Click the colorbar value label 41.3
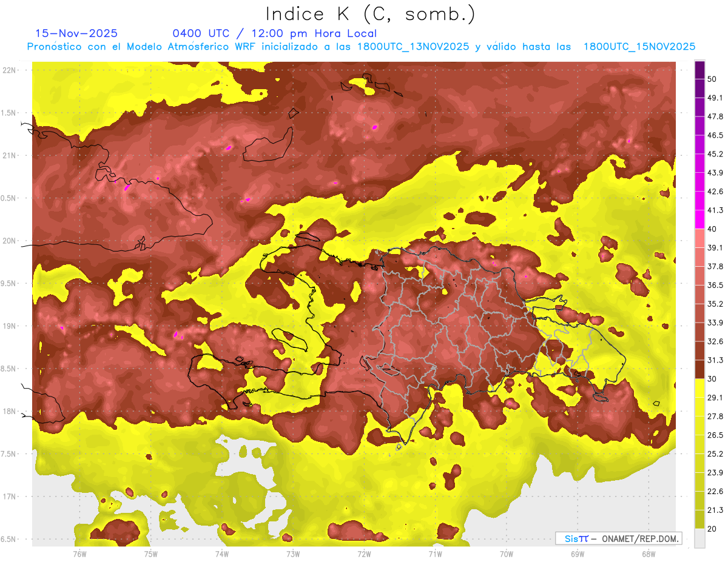Image resolution: width=728 pixels, height=562 pixels. tap(715, 210)
